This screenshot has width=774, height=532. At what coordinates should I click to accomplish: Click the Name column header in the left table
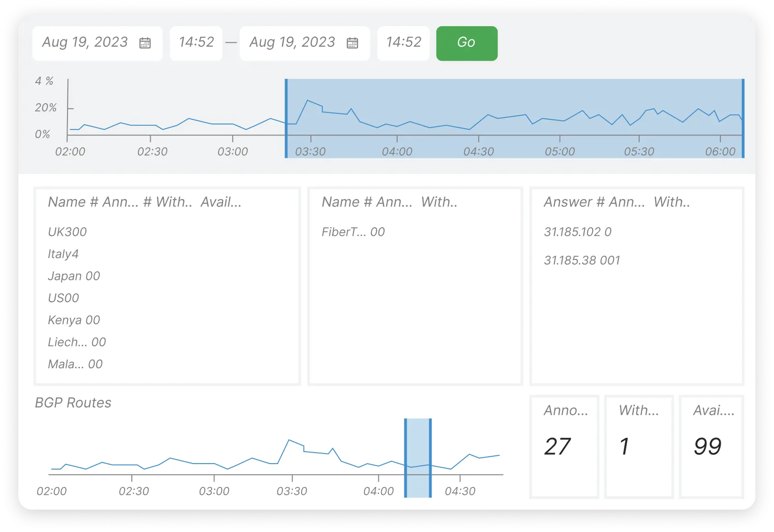click(62, 202)
